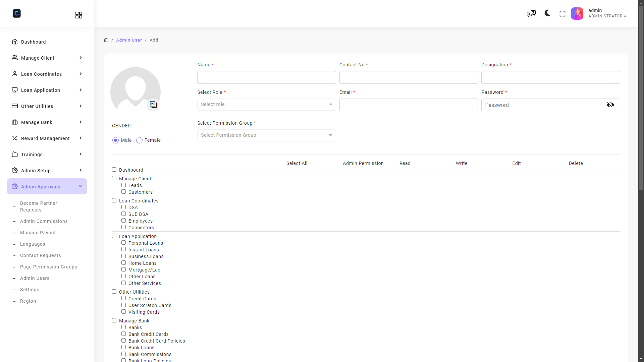Open the language translation icon in header
The height and width of the screenshot is (362, 644).
coord(531,13)
